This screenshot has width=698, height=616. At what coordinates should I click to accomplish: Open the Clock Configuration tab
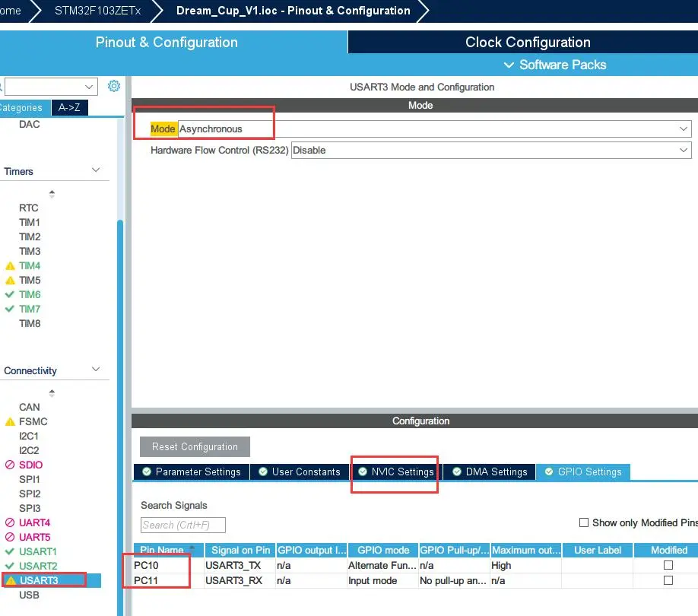528,43
